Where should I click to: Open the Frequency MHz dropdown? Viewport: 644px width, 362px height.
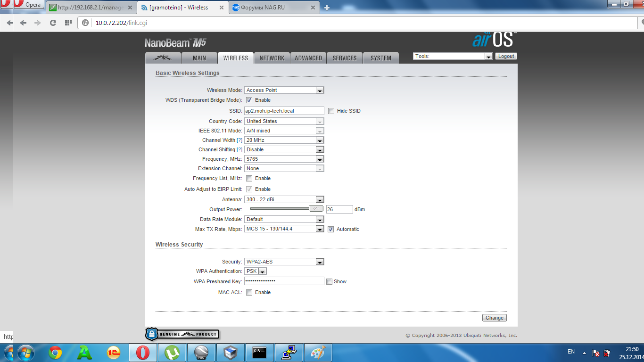pyautogui.click(x=284, y=159)
